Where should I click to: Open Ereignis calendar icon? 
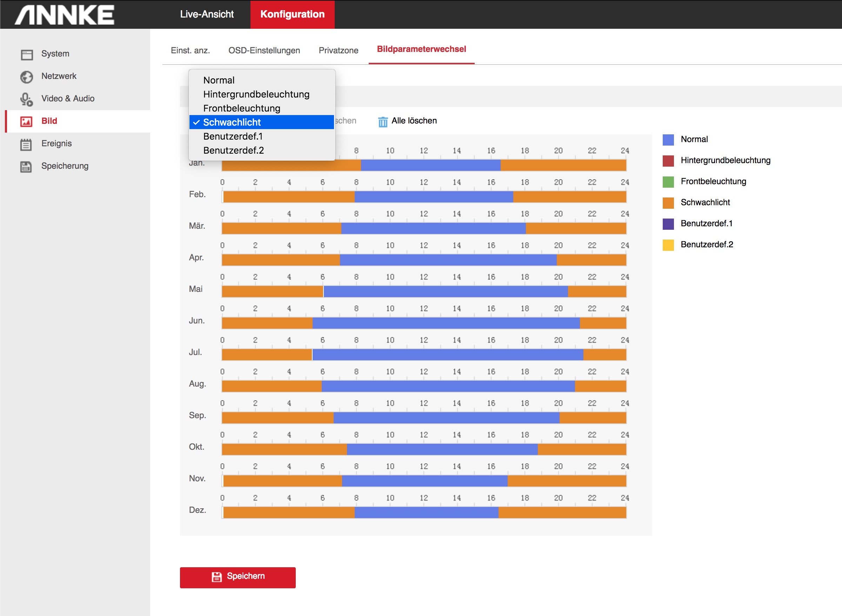point(26,144)
